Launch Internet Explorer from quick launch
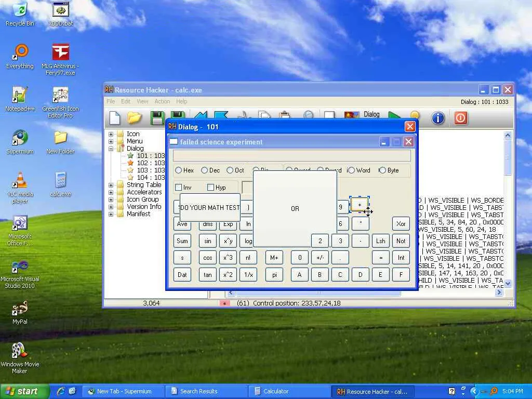 61,391
